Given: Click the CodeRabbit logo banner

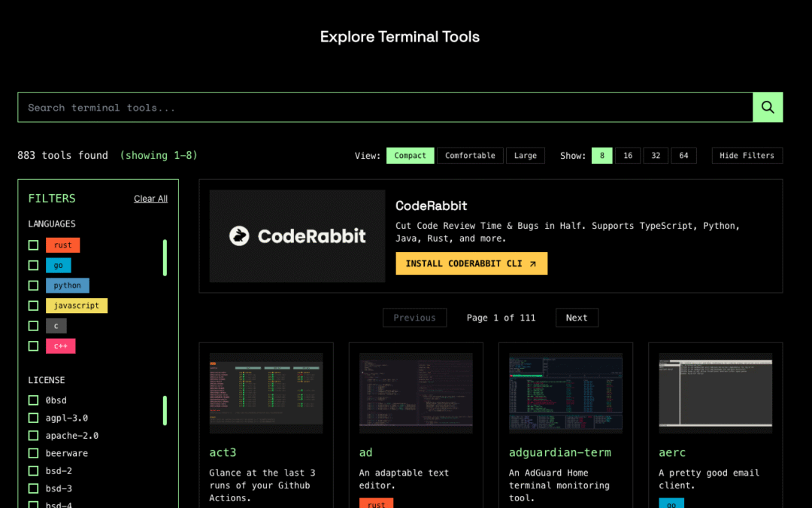Looking at the screenshot, I should pos(297,236).
